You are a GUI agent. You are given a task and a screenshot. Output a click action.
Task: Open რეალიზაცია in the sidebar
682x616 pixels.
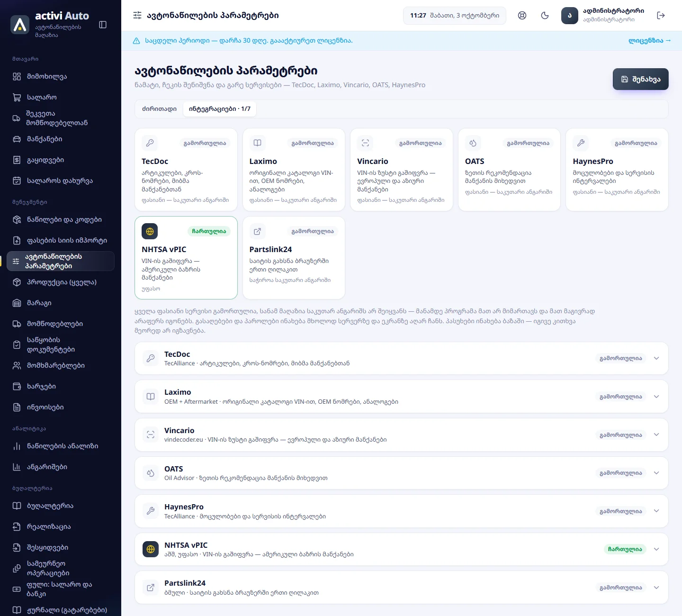click(61, 526)
